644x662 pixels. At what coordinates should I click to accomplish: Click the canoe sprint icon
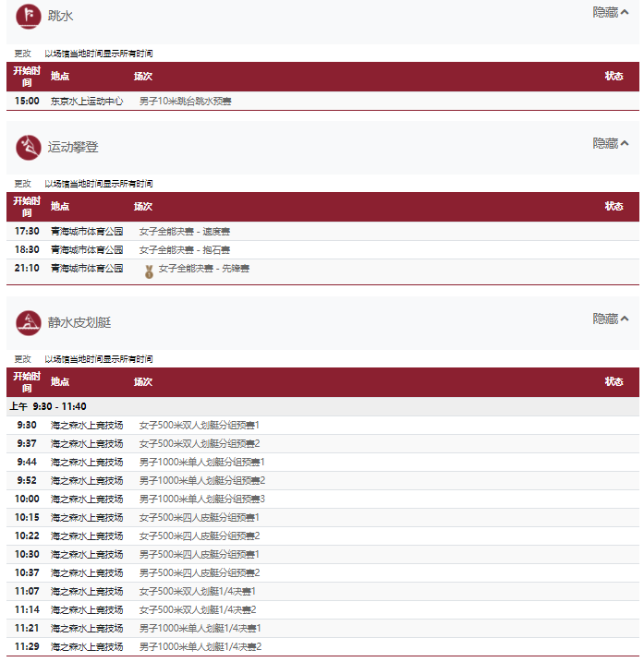(29, 323)
